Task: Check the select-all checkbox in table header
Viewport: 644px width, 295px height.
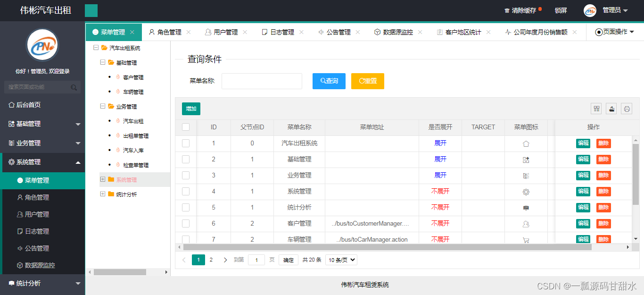Action: (186, 127)
